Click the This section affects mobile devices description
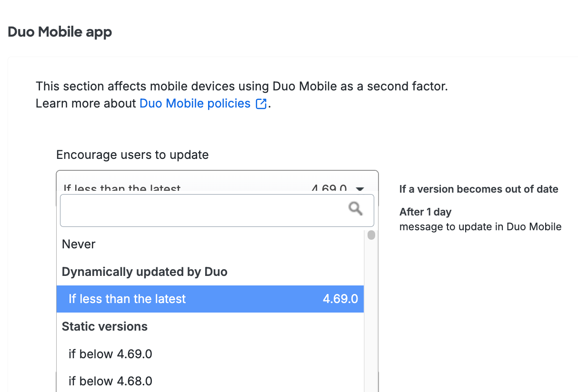 (x=241, y=86)
